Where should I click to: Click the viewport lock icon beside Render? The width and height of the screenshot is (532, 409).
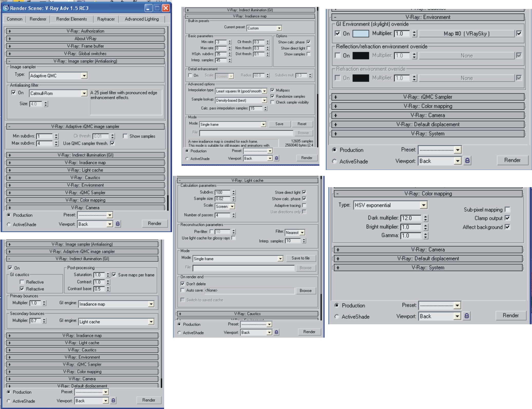(x=118, y=224)
